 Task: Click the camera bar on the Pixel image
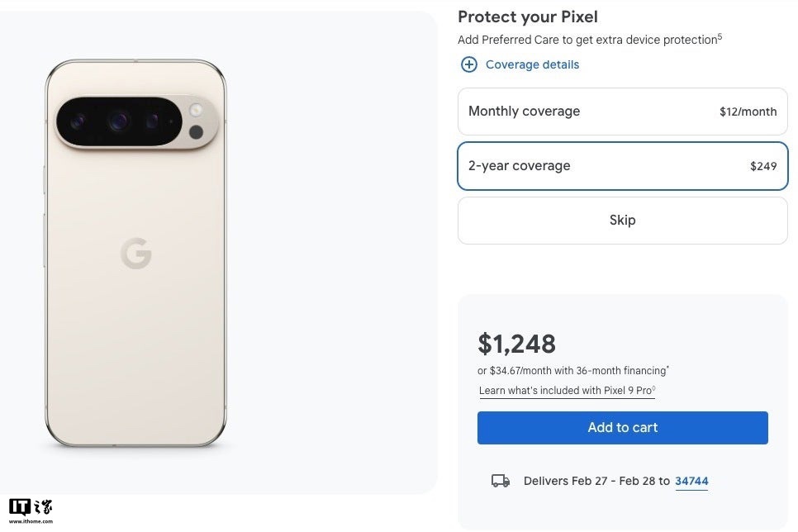[x=136, y=122]
